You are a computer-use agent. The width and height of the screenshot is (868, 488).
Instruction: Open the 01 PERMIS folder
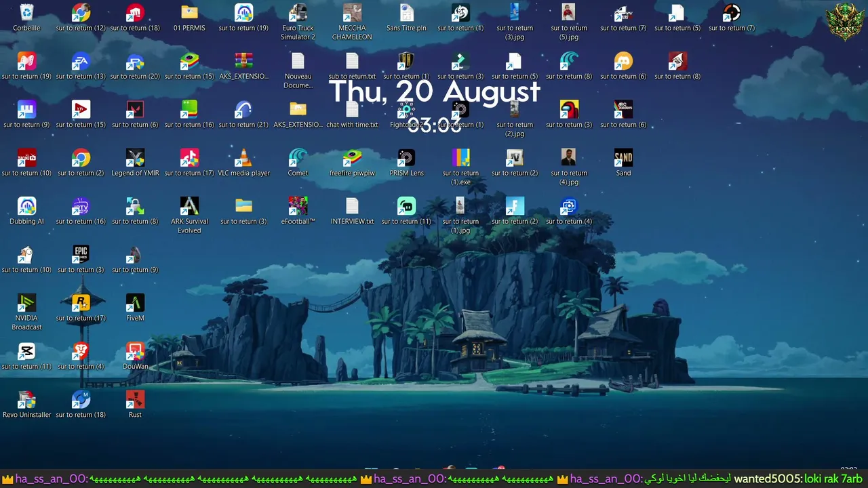point(189,18)
